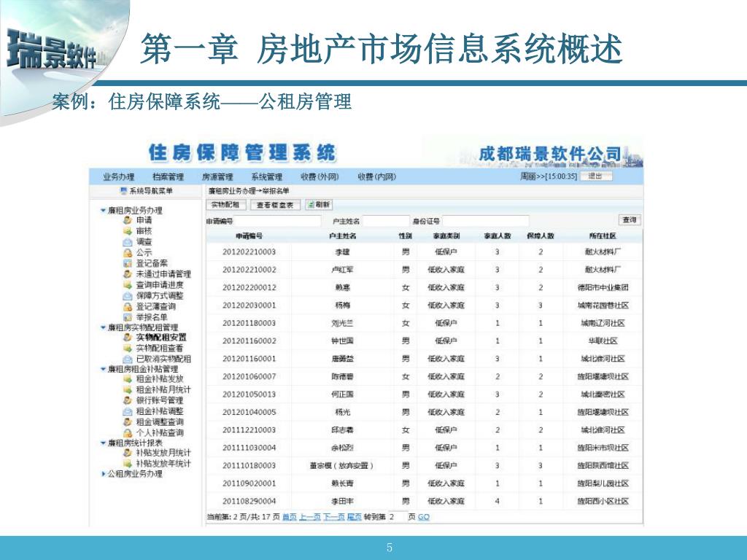The width and height of the screenshot is (747, 560).
Task: Go to 下一页 next page link
Action: pos(334,517)
